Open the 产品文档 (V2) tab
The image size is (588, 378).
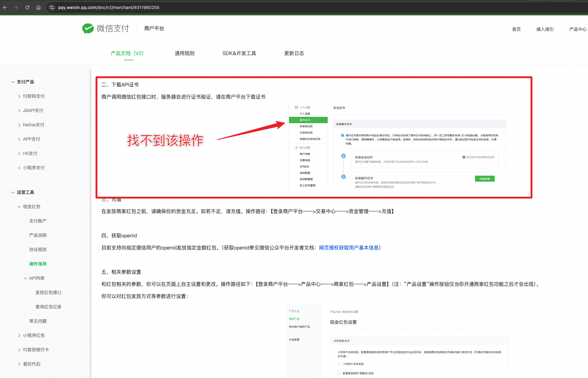pyautogui.click(x=127, y=53)
